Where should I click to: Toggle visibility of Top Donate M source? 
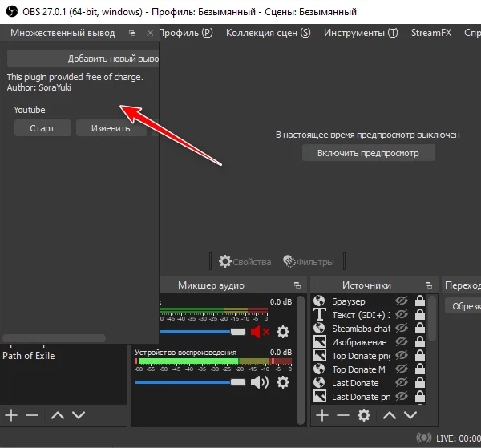[402, 369]
